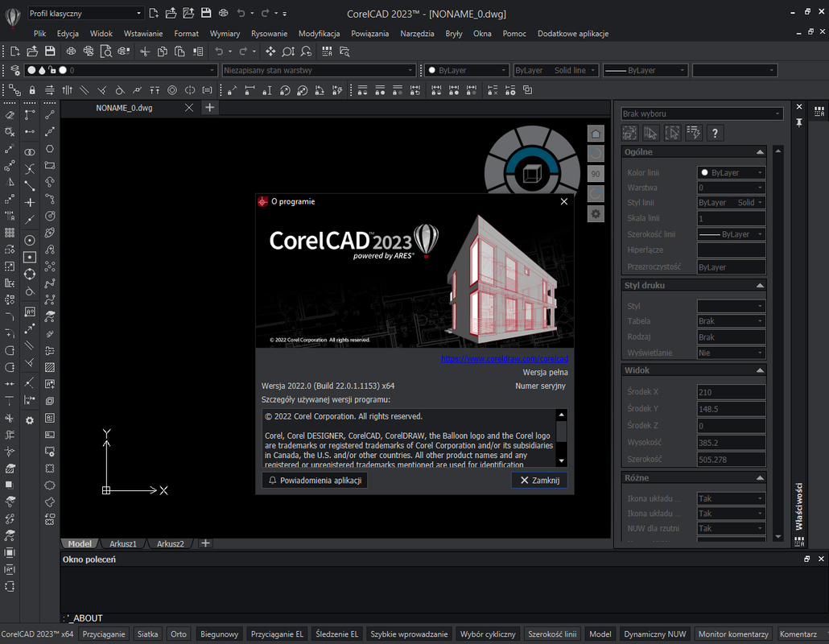This screenshot has height=644, width=829.
Task: Add a new drawing tab with plus button
Action: [x=210, y=107]
